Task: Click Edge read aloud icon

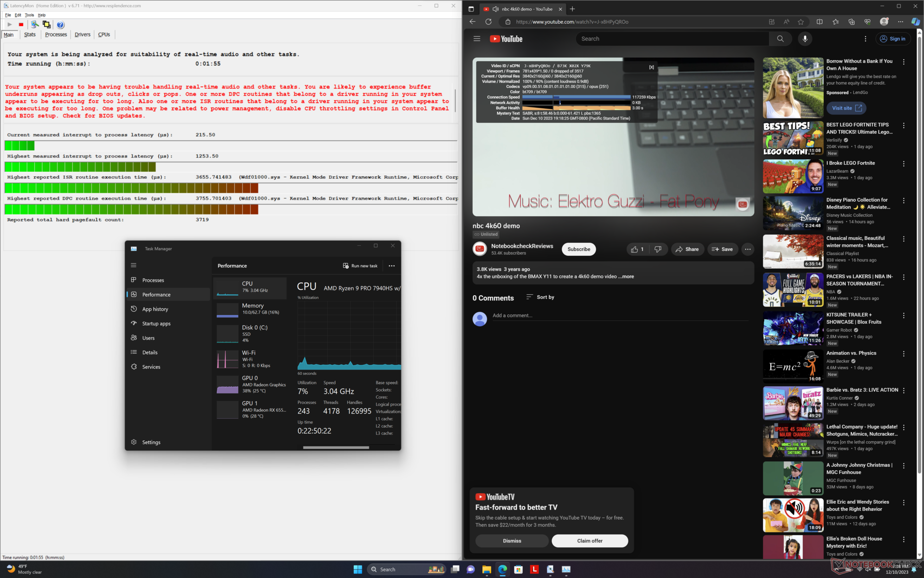Action: click(x=786, y=22)
